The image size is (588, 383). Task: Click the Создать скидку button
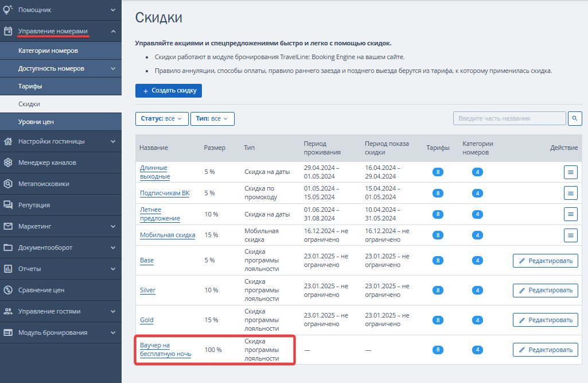tap(169, 91)
